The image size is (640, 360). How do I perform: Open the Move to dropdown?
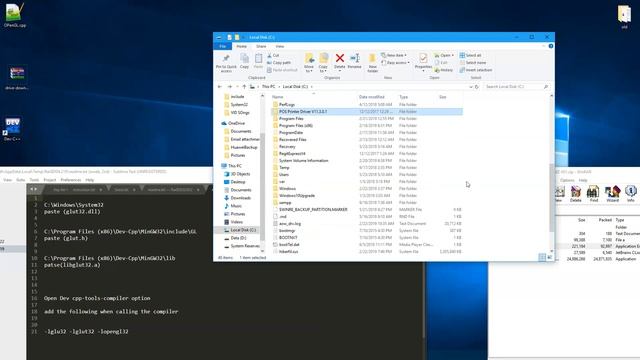(309, 63)
